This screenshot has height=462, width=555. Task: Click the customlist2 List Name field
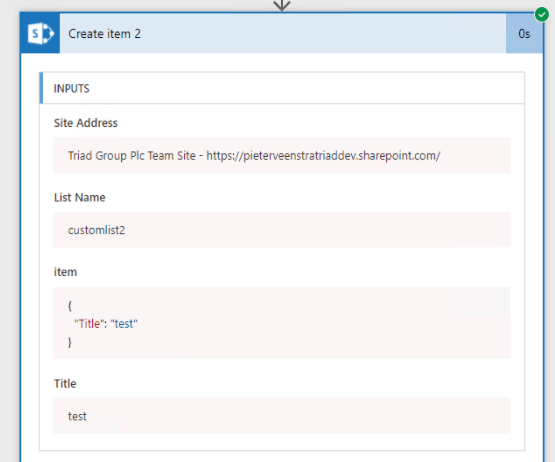[x=282, y=230]
